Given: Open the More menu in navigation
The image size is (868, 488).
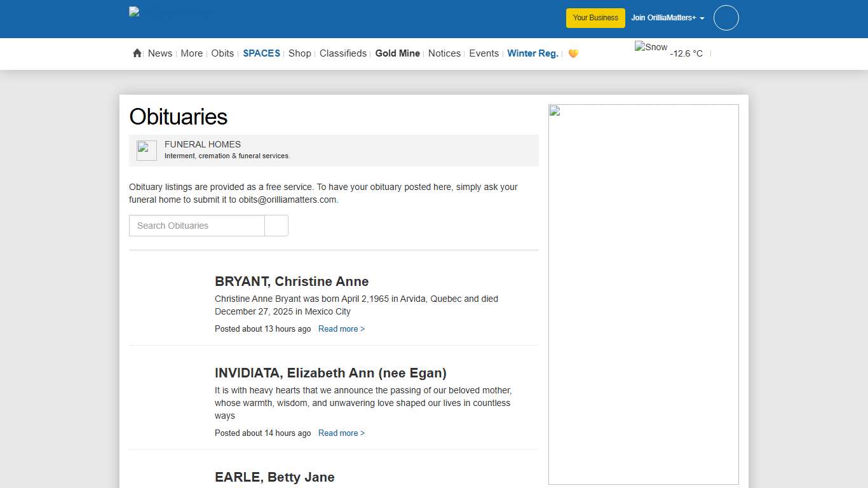Looking at the screenshot, I should (191, 53).
